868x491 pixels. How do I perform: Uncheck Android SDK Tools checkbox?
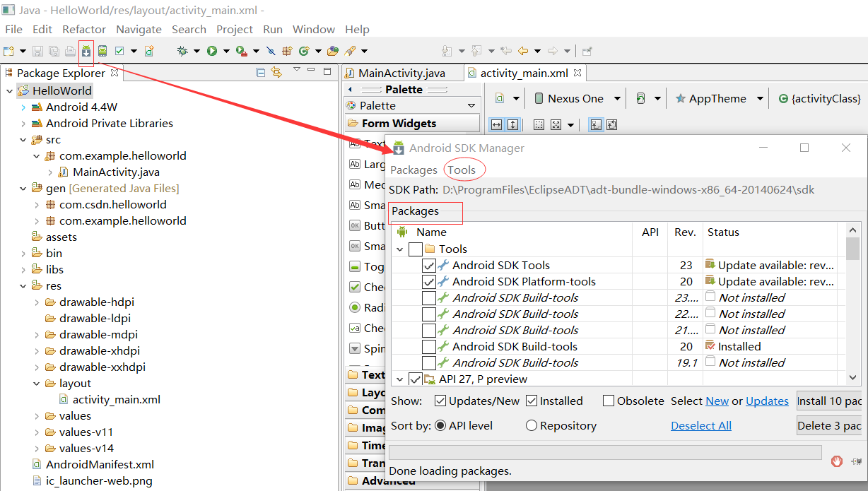tap(429, 266)
